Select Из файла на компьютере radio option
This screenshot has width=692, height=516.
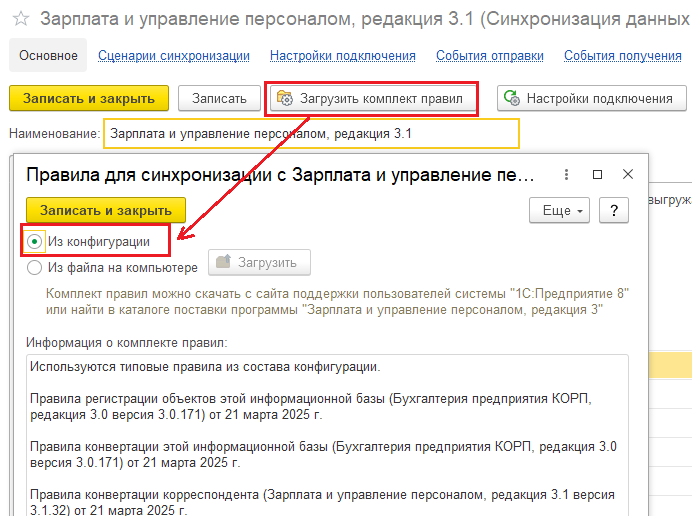tap(34, 267)
